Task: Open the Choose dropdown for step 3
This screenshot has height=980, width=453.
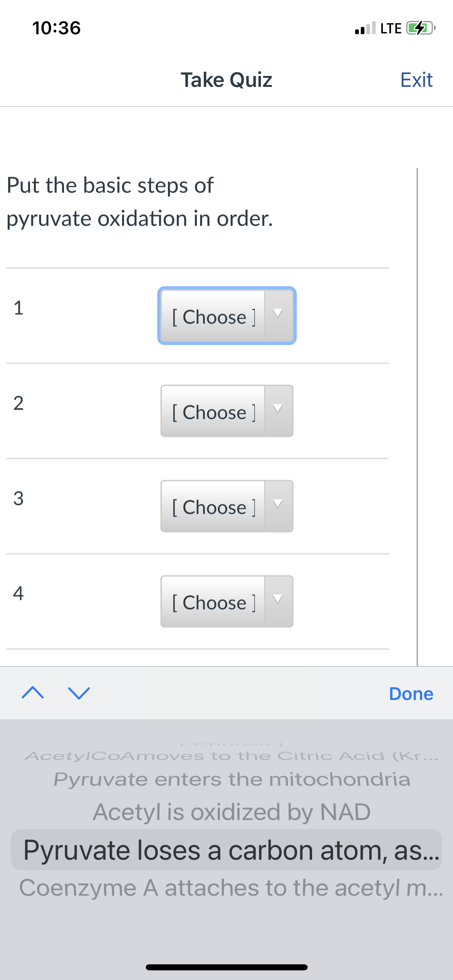Action: (227, 506)
